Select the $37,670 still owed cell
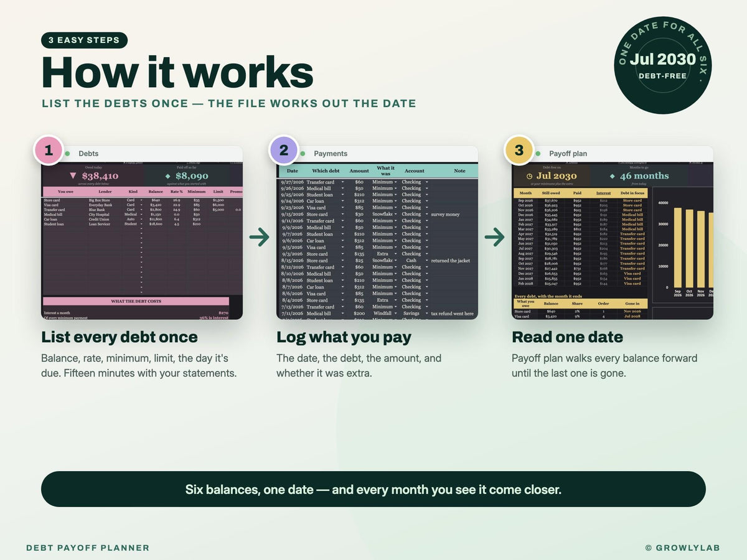This screenshot has height=560, width=747. click(x=551, y=200)
